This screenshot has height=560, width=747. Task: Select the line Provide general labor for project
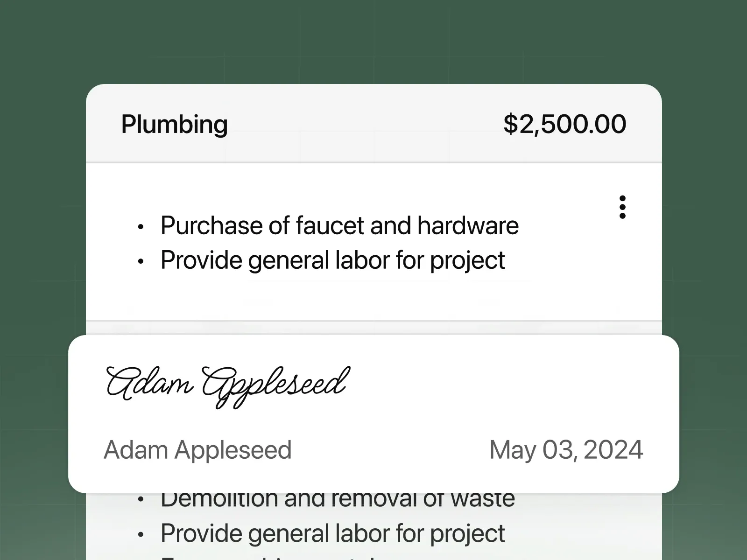332,260
